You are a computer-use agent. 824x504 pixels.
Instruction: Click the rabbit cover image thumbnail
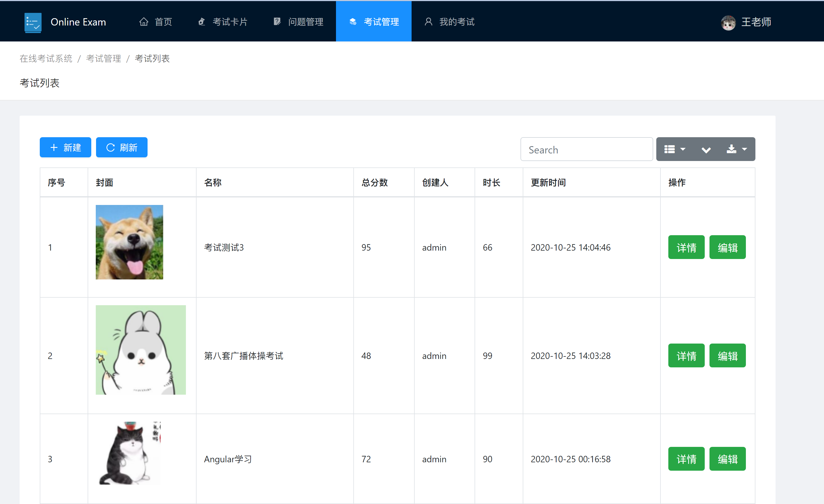[141, 350]
